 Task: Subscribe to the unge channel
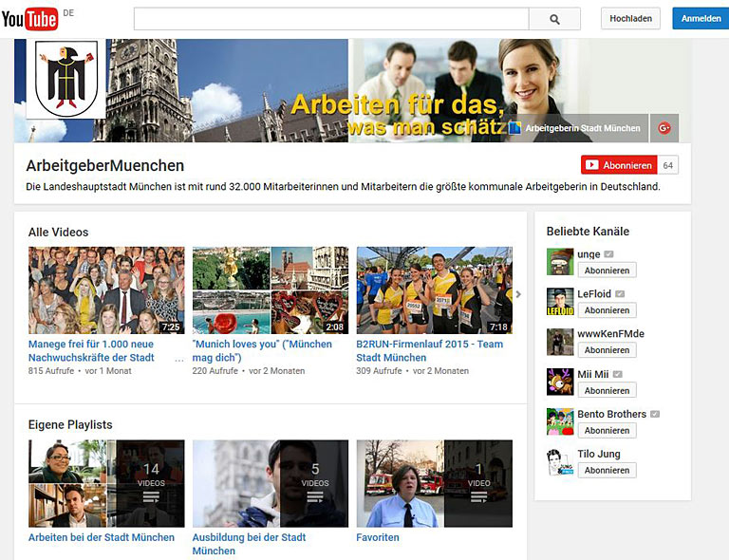point(607,271)
